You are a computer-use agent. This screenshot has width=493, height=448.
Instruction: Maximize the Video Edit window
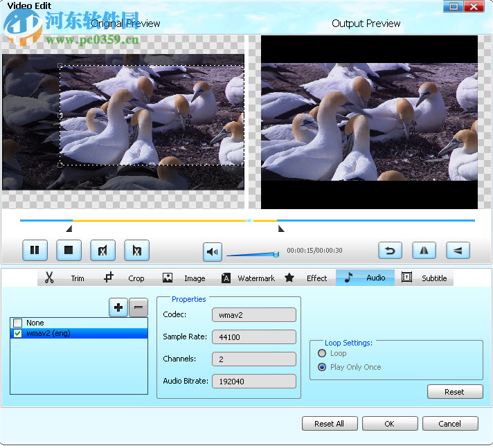point(453,6)
